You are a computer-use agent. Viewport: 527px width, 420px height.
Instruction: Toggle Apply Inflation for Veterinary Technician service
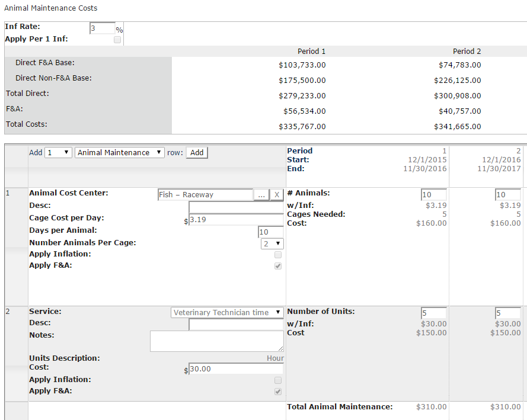[x=278, y=380]
